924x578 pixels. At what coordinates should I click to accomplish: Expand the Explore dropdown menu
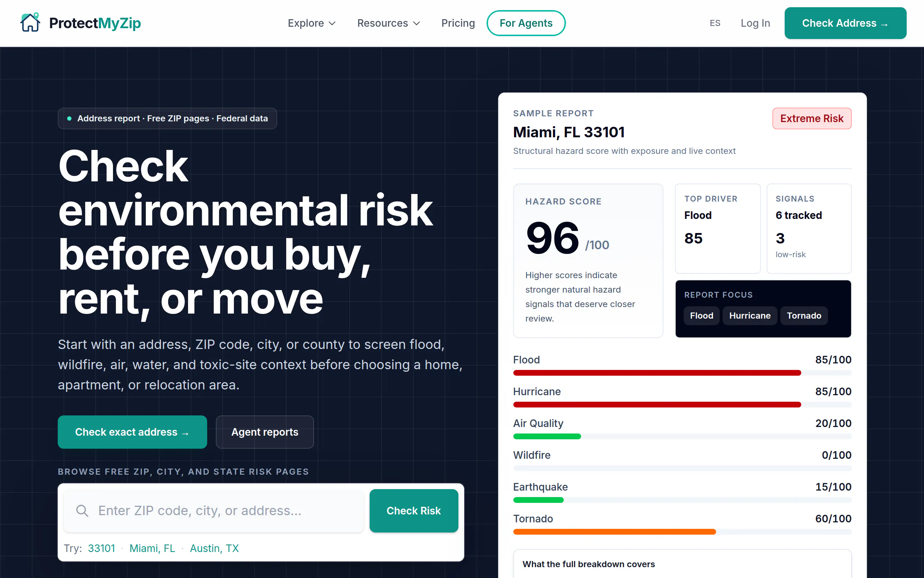point(311,23)
